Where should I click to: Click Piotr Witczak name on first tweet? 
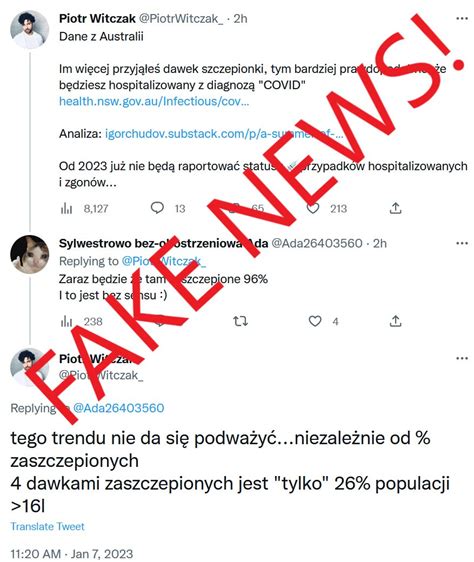97,19
